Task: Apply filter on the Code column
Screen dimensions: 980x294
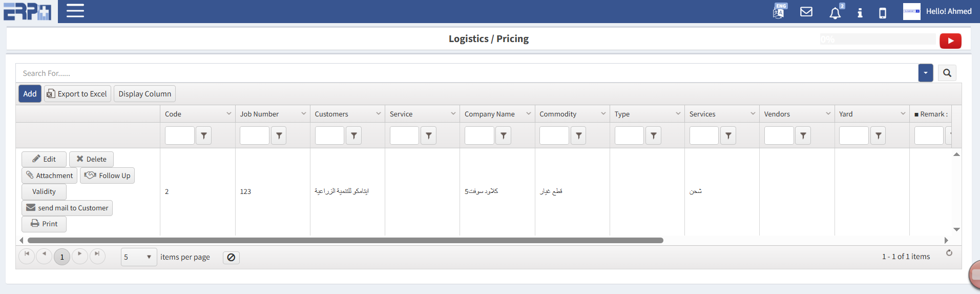Action: tap(204, 135)
